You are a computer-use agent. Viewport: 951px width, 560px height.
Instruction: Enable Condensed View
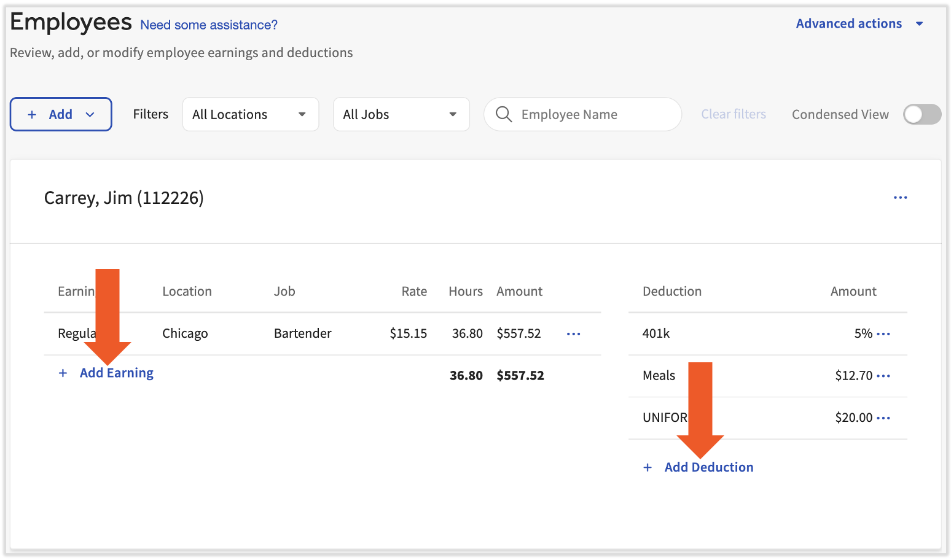[922, 114]
